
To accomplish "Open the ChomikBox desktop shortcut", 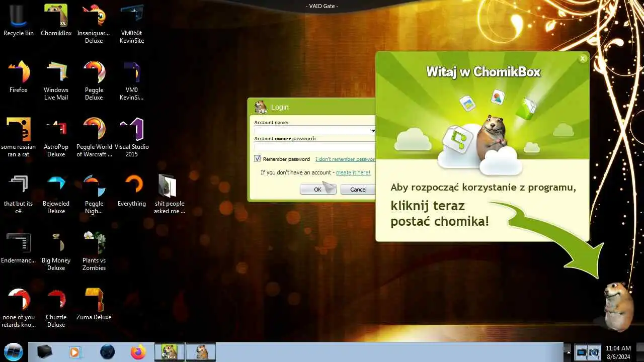I will pos(56,21).
